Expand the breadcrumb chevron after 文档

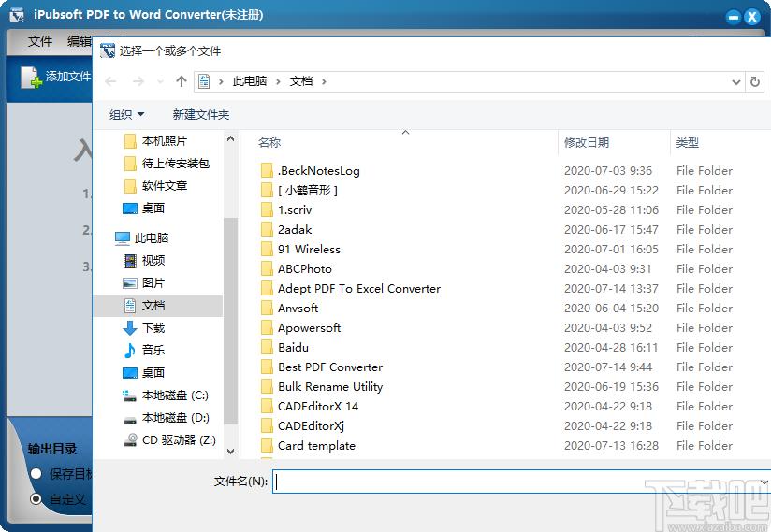click(x=324, y=81)
